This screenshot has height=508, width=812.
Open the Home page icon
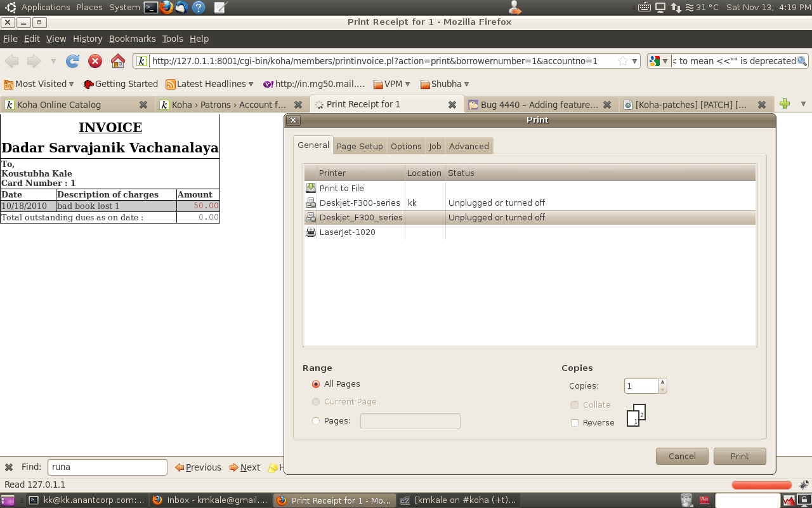click(x=118, y=61)
